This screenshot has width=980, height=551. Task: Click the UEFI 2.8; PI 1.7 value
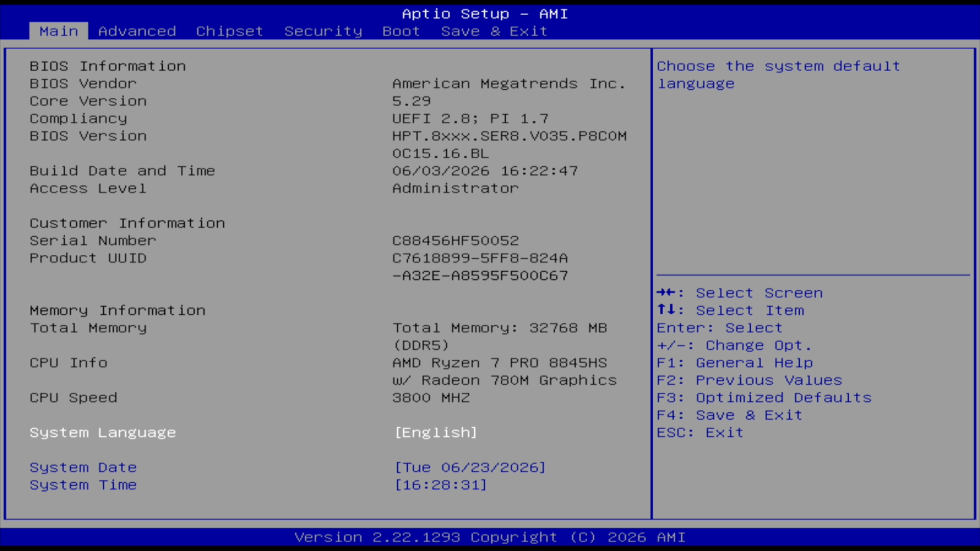pyautogui.click(x=470, y=118)
